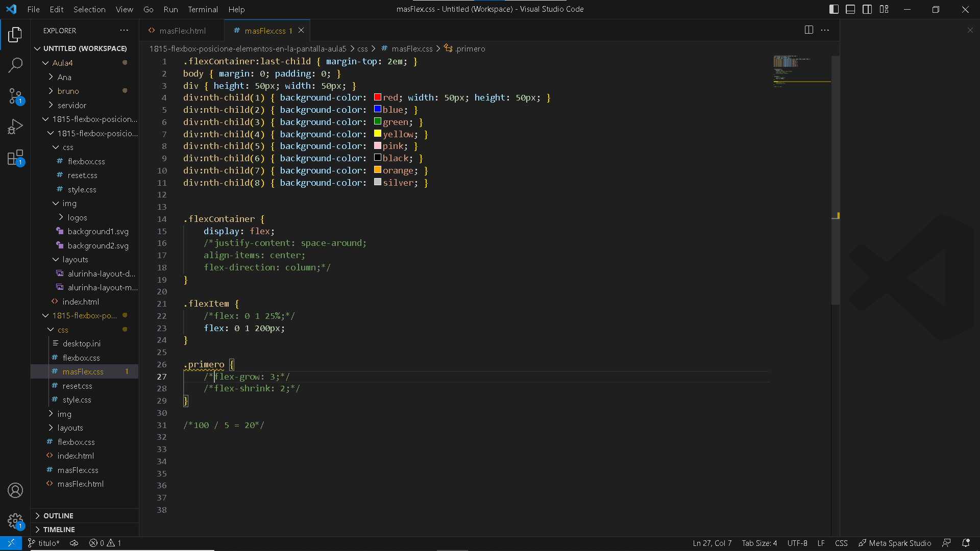980x551 pixels.
Task: Open alurinha-layout-d... file
Action: (x=84, y=273)
